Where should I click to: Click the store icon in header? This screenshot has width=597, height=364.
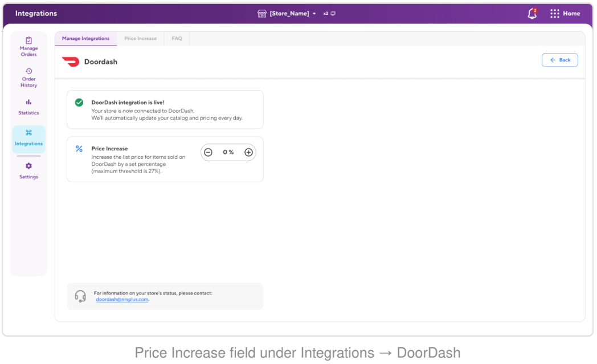261,14
